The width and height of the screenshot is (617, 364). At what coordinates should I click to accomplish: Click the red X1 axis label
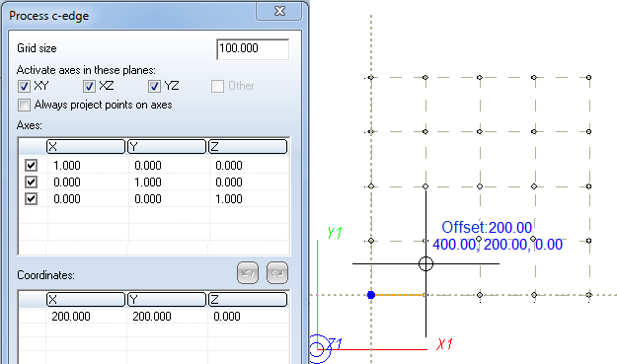tap(445, 344)
